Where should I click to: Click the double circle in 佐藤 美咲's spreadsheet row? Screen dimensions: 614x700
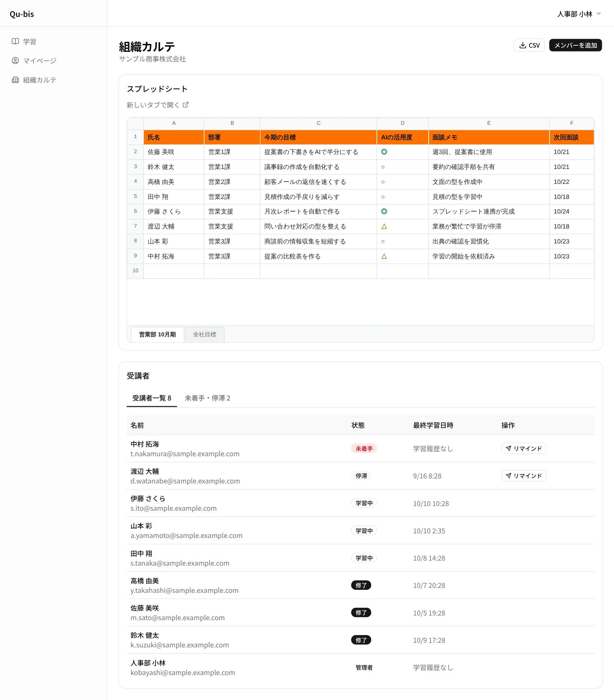click(384, 152)
